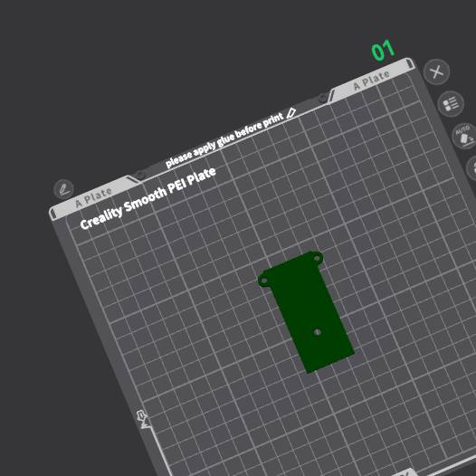Screen dimensions: 476x476
Task: Click the Creality Smooth PEI Plate label
Action: (x=148, y=198)
